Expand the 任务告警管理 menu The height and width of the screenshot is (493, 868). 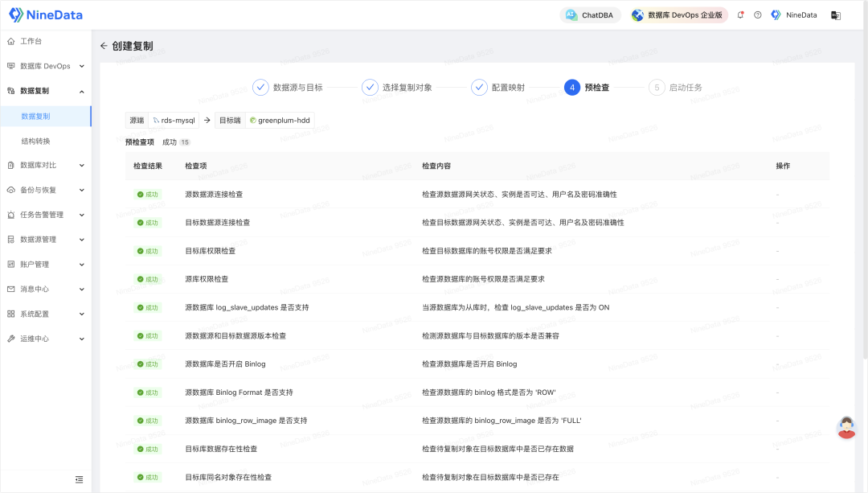[45, 215]
